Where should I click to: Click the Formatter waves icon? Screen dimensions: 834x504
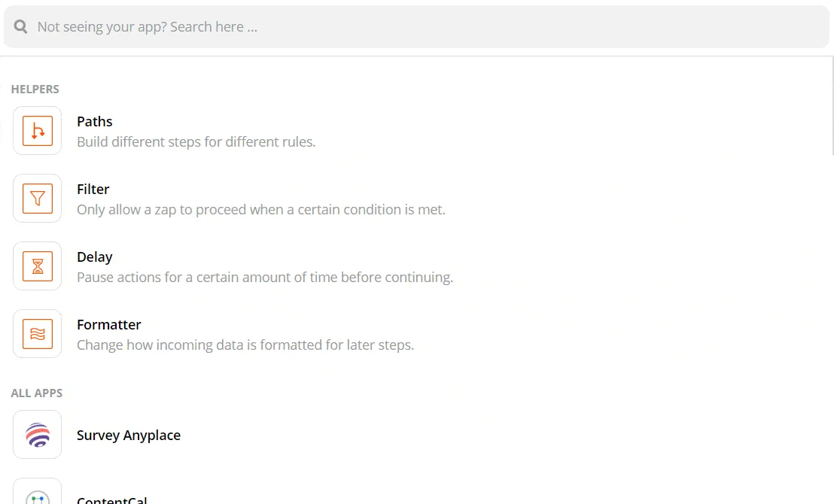[x=37, y=334]
